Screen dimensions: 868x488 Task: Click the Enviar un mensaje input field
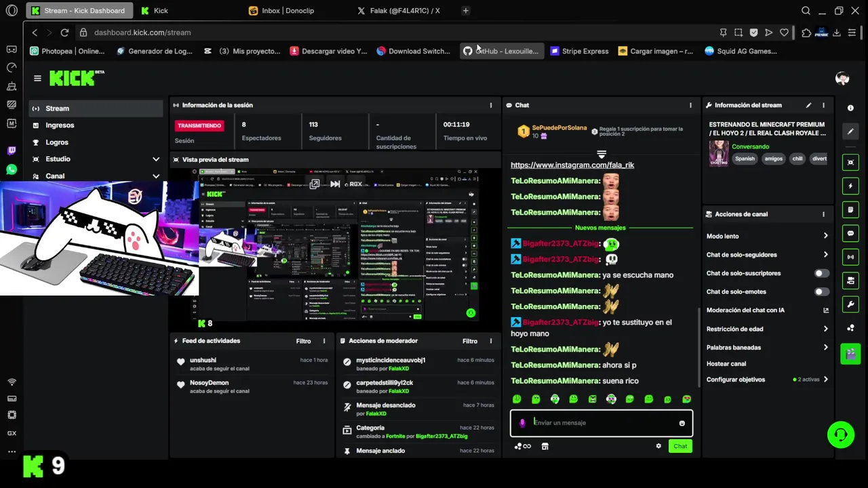click(601, 423)
